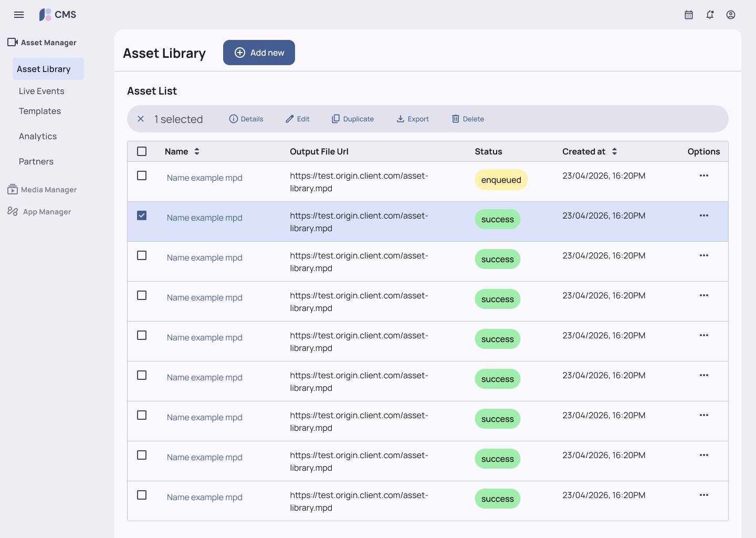Expand the App Manager section
This screenshot has width=756, height=538.
pos(39,212)
